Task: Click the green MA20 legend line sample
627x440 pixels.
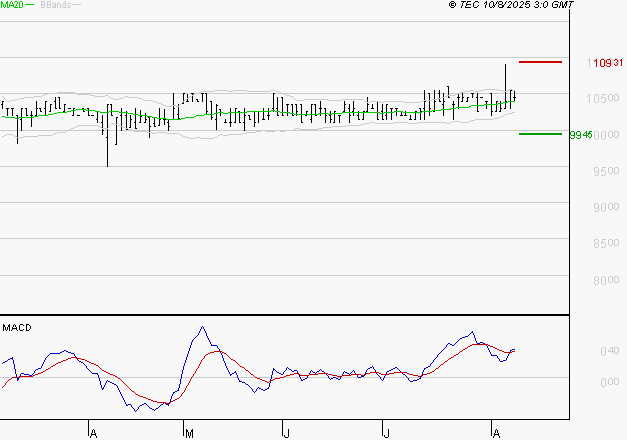Action: tap(29, 6)
